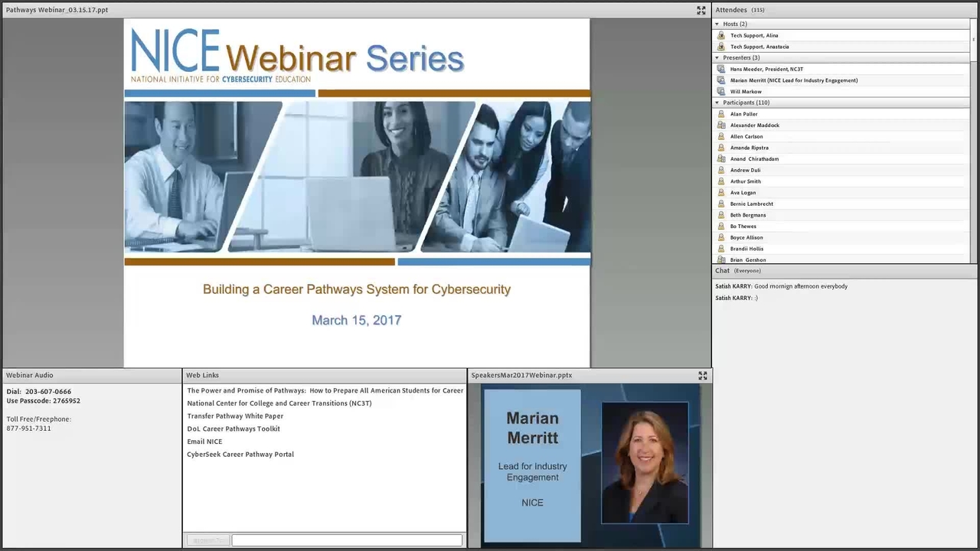
Task: Select attendee name Beth Bergmans
Action: pos(748,215)
